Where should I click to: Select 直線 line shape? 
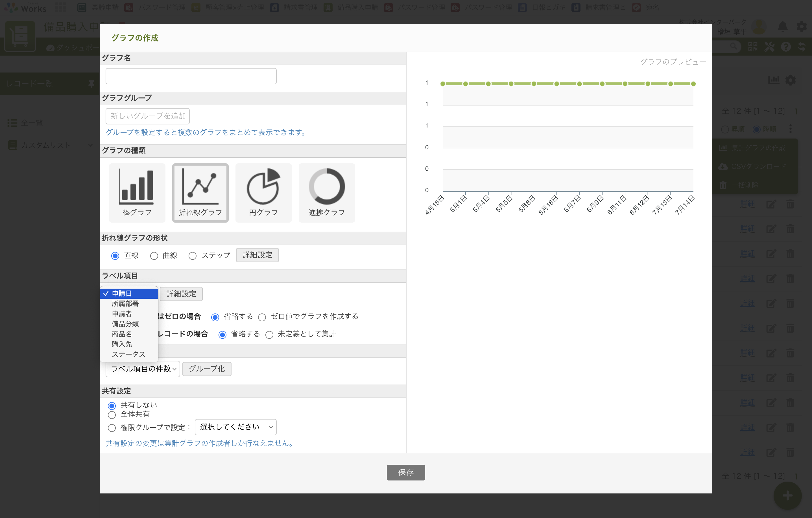coord(115,256)
